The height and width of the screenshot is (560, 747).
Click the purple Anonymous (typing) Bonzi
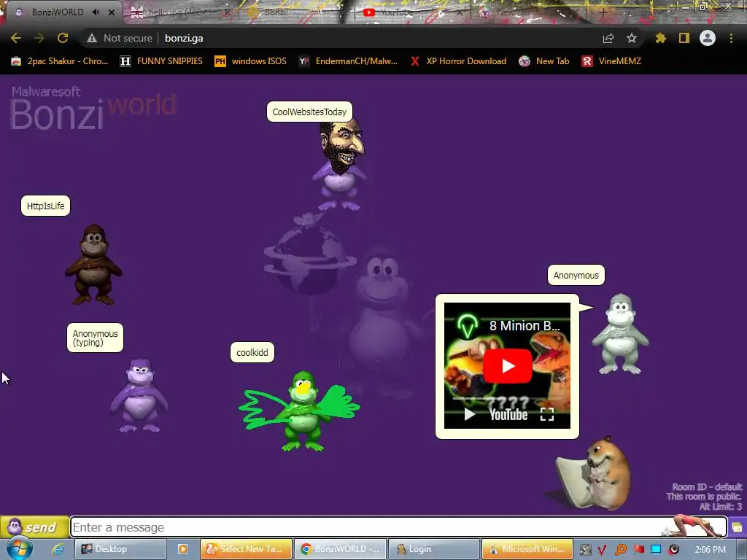(x=139, y=395)
